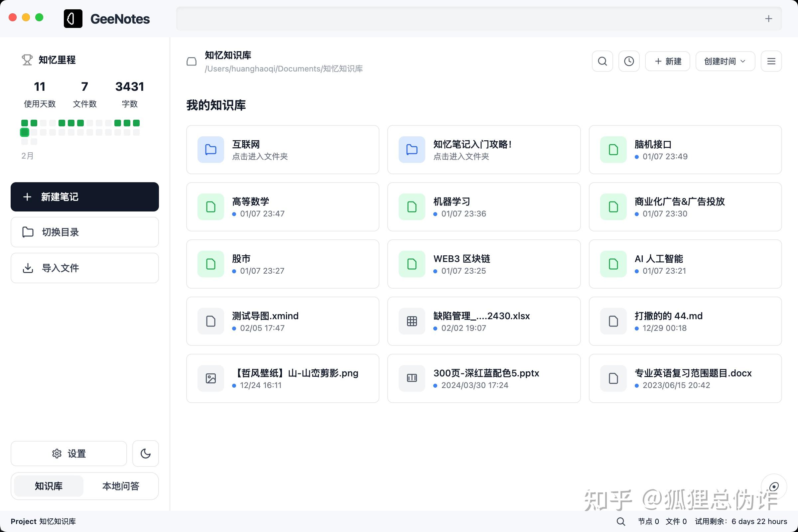Click the highlighted green activity square in heatmap
Screen dimensions: 798x532
(x=24, y=132)
